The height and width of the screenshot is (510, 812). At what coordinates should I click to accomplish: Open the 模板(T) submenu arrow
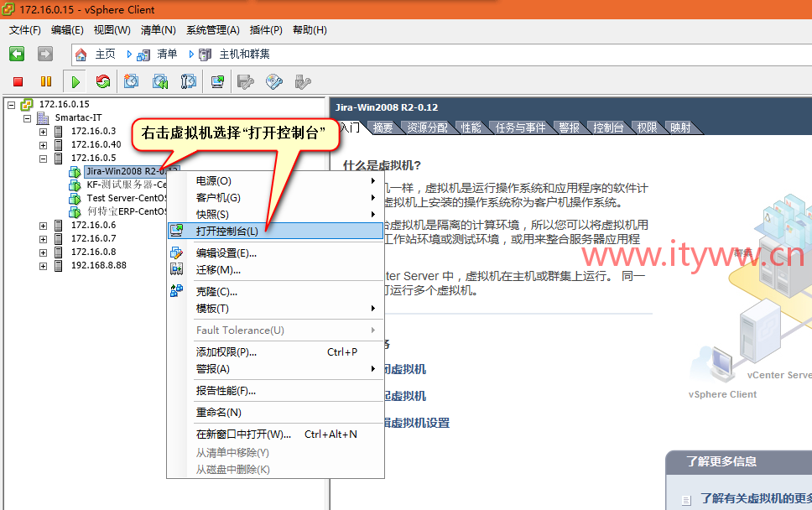click(372, 308)
